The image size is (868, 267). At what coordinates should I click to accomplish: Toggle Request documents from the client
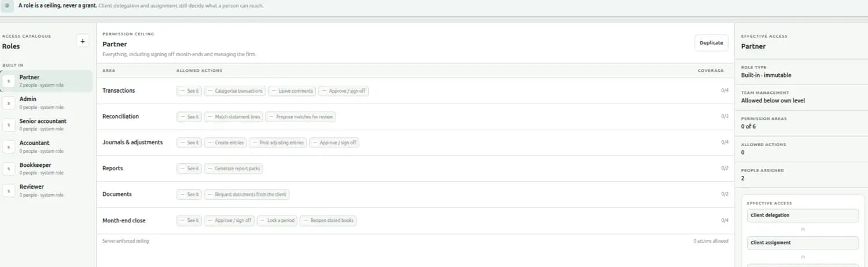coord(247,195)
